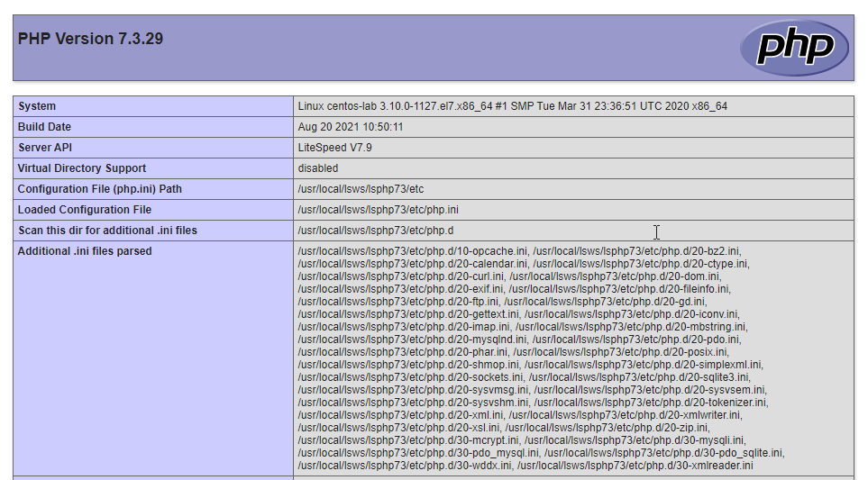The width and height of the screenshot is (868, 480).
Task: Click the 20-dom.ini file path
Action: pyautogui.click(x=615, y=276)
